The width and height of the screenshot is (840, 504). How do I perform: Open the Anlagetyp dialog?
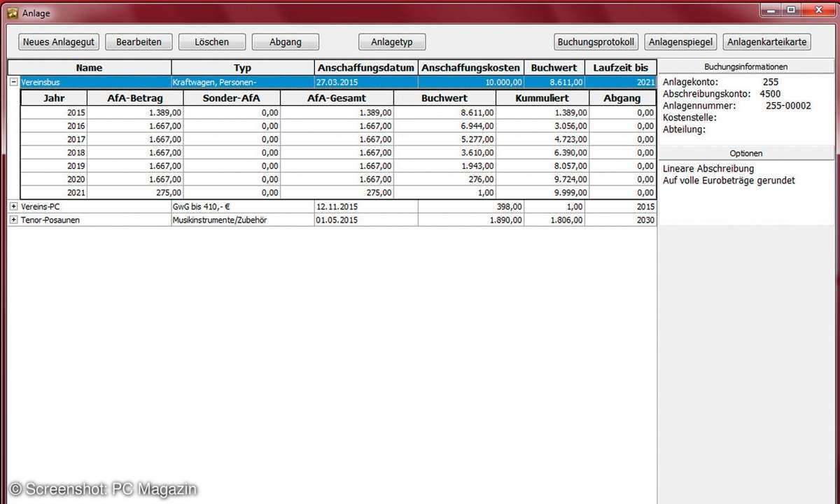(392, 42)
